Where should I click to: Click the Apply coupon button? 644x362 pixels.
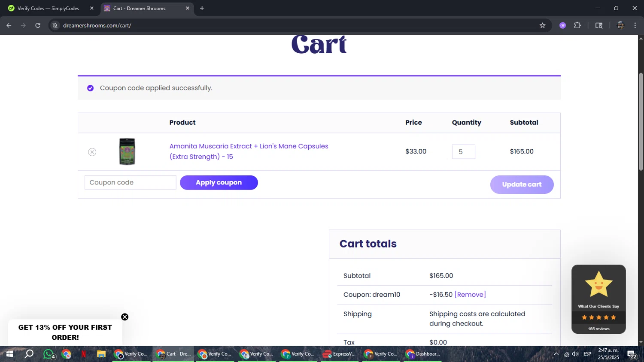coord(219,182)
